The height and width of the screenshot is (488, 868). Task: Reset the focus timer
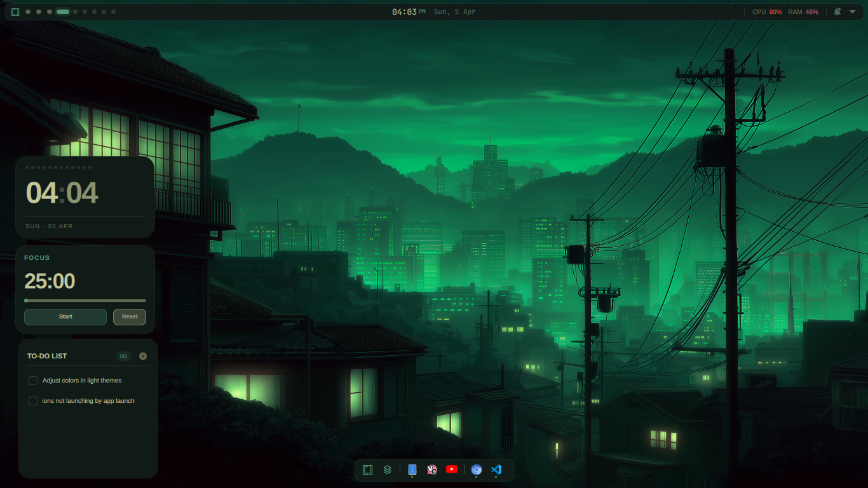point(130,316)
